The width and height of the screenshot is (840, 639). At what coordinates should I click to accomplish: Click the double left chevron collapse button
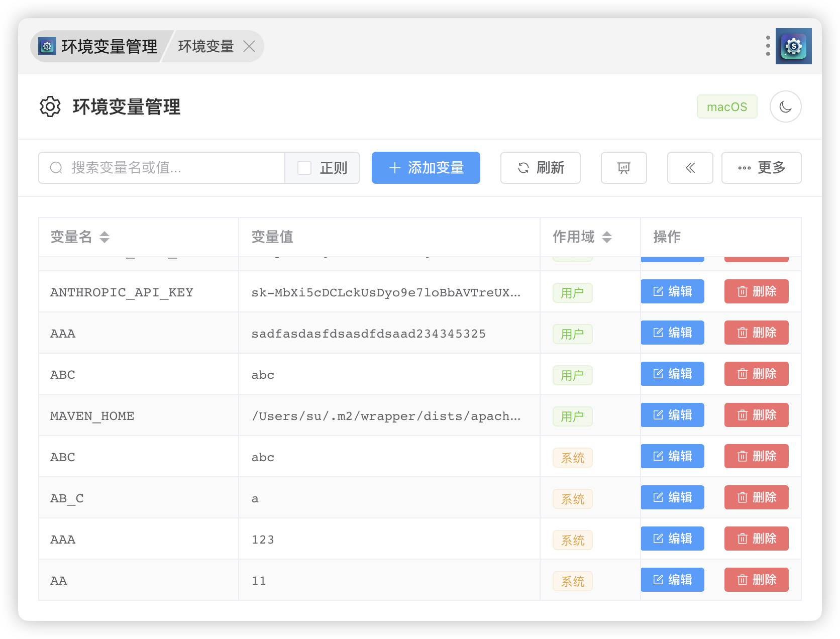point(690,168)
